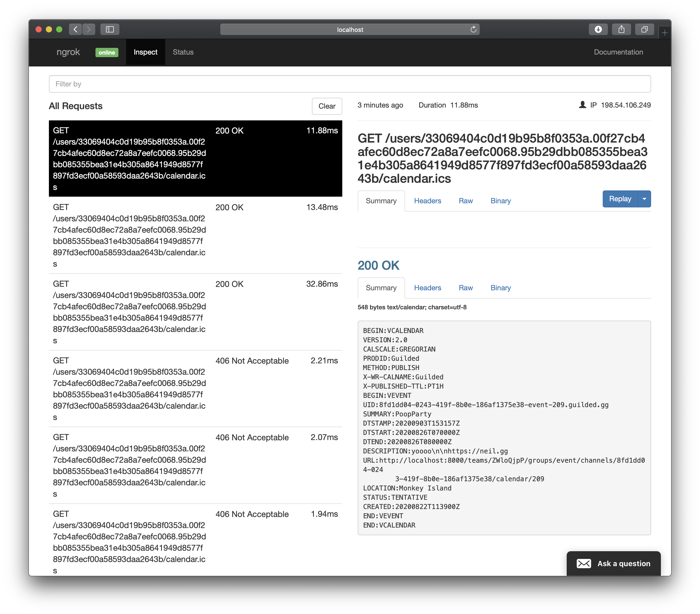Reload the localhost page

tap(473, 29)
